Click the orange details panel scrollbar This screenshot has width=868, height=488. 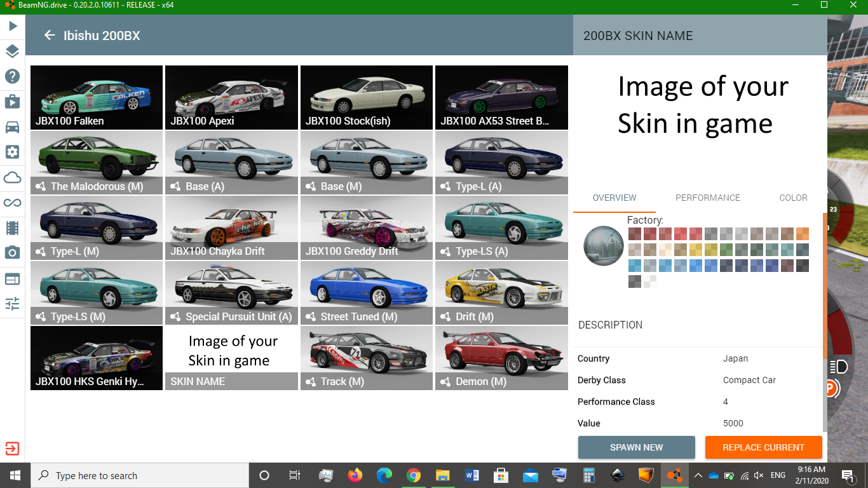coord(825,286)
